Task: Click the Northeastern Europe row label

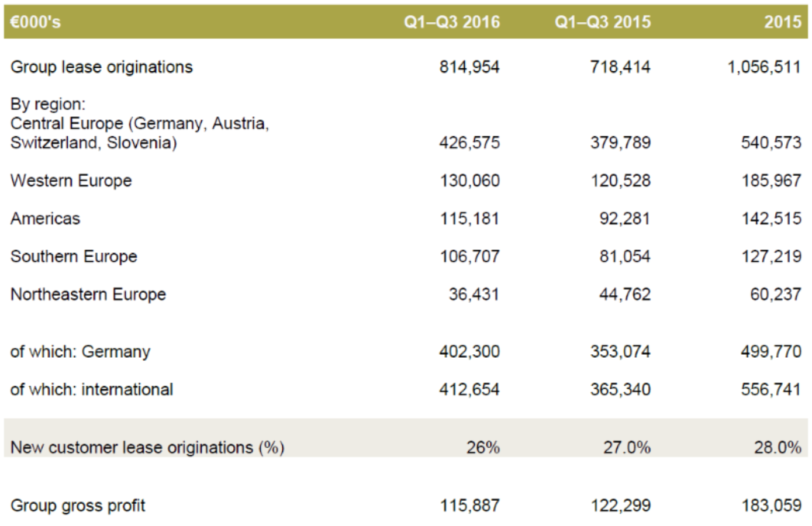Action: tap(88, 295)
